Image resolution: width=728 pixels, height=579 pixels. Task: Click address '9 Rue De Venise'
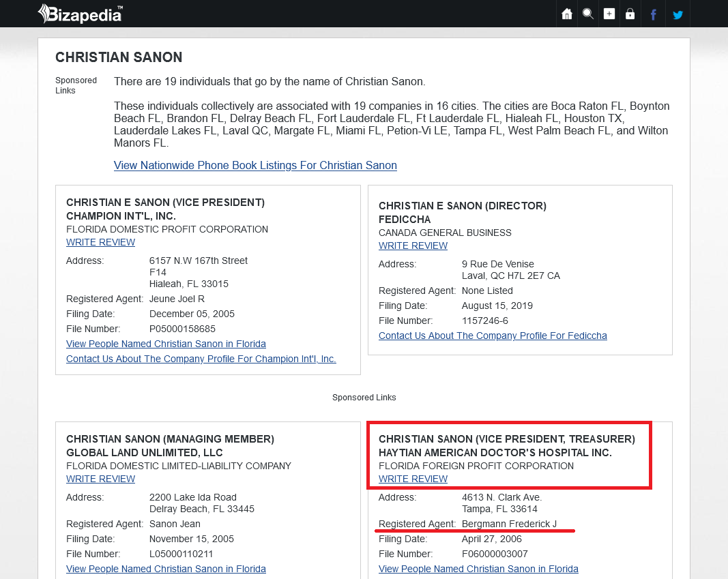[x=497, y=264]
